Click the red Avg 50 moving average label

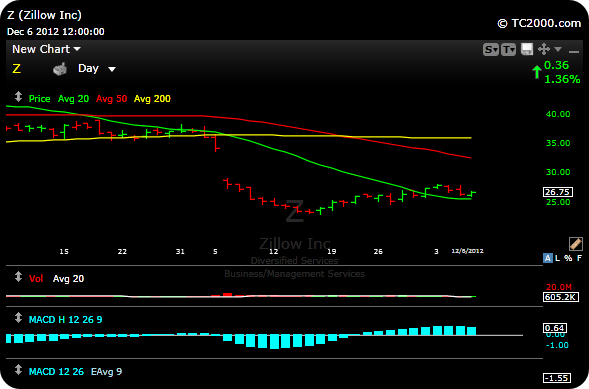pos(111,99)
